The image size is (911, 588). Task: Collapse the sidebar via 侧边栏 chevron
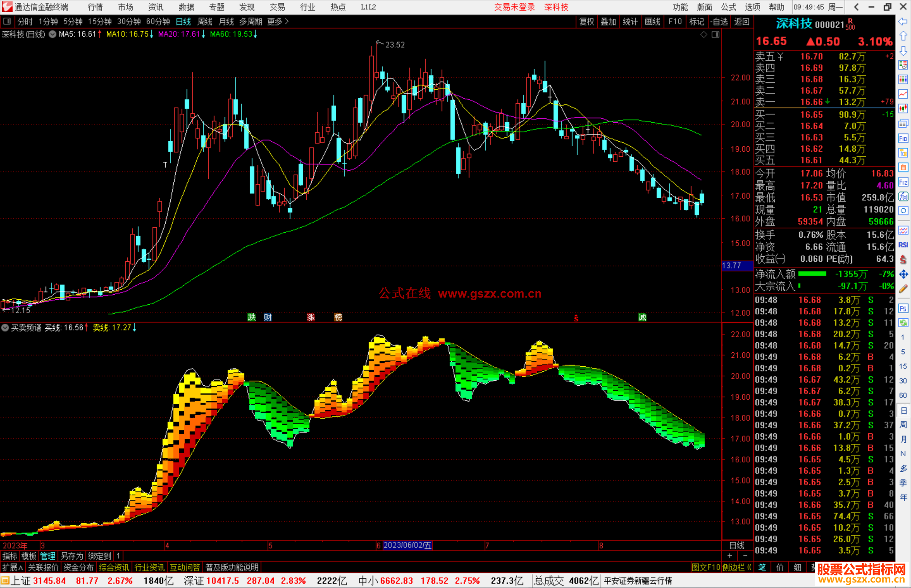click(x=749, y=567)
